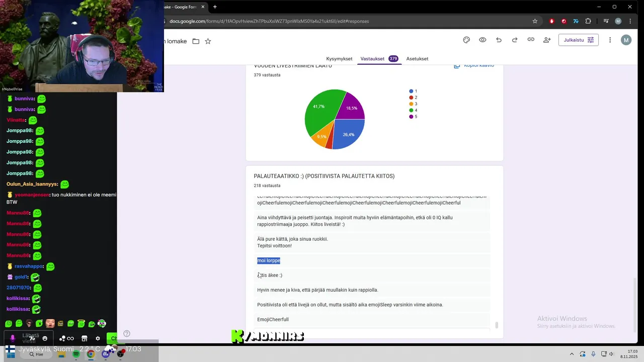Open the chat emote picker smiley

[x=45, y=338]
